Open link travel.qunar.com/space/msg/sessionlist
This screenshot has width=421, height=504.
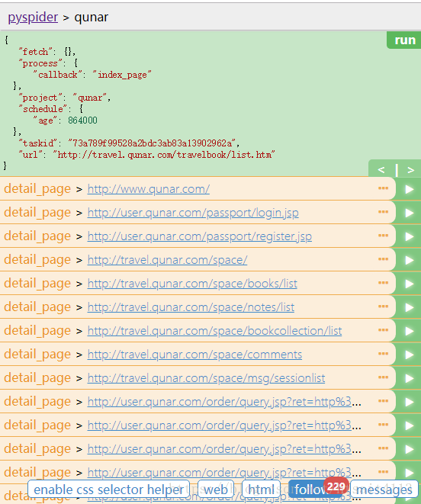(206, 378)
